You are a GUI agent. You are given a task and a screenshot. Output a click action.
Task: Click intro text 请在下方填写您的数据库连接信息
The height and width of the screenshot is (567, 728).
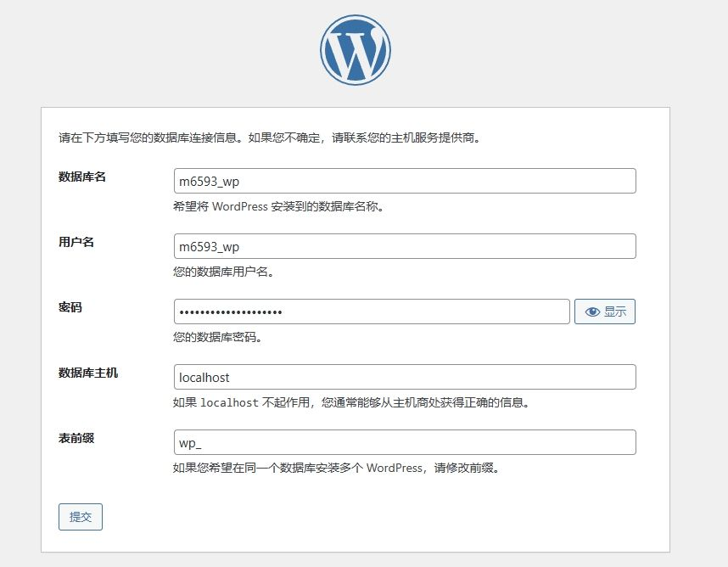pos(148,138)
